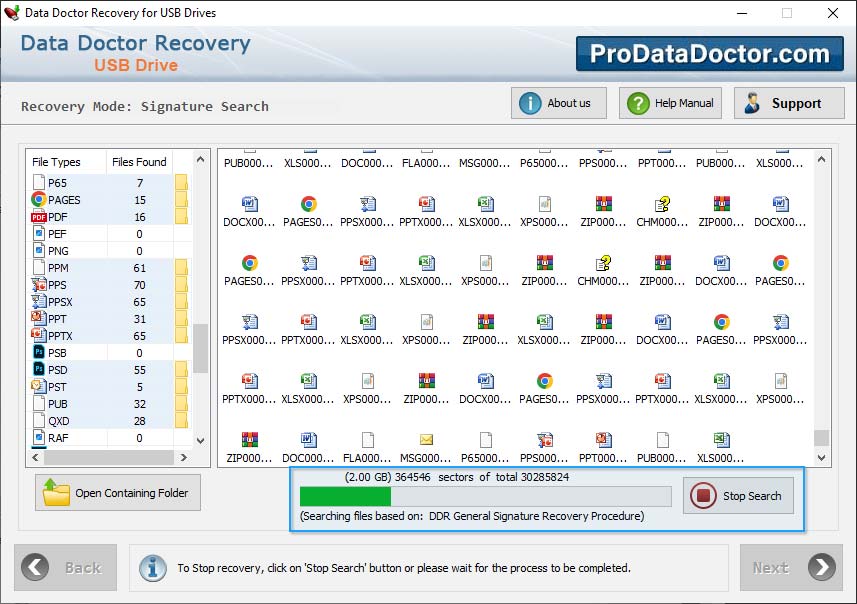Select the envelope MSG file thumbnail
The image size is (857, 604).
click(426, 440)
